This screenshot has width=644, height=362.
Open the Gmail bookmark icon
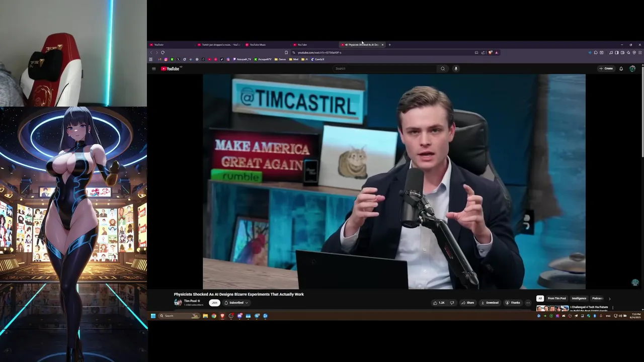point(159,59)
